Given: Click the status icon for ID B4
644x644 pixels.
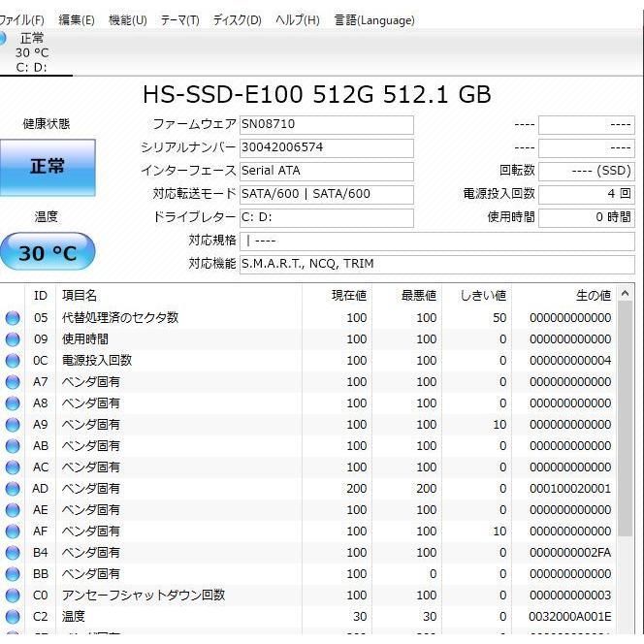Looking at the screenshot, I should pos(13,553).
